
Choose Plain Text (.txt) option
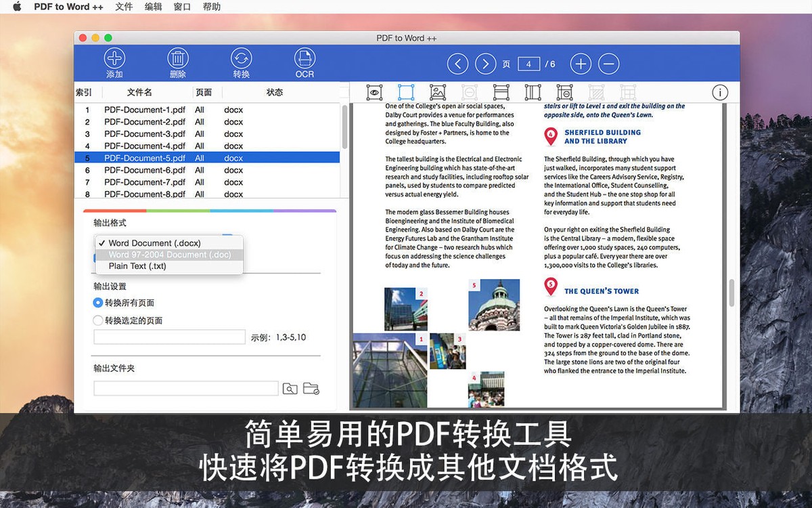click(x=168, y=266)
